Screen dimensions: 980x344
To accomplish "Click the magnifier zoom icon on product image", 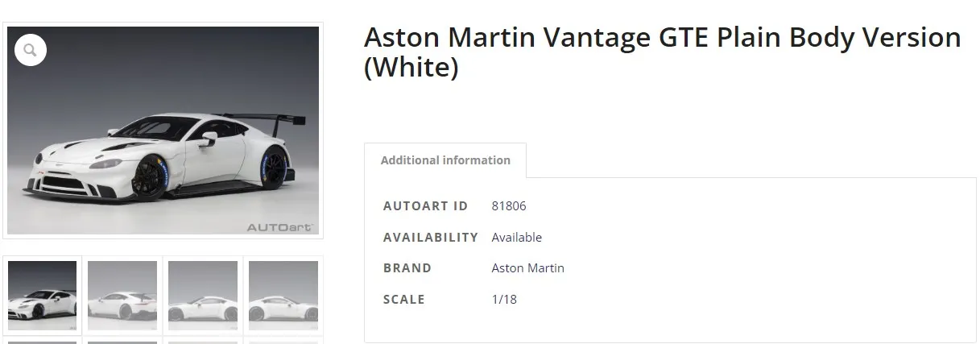I will click(30, 51).
